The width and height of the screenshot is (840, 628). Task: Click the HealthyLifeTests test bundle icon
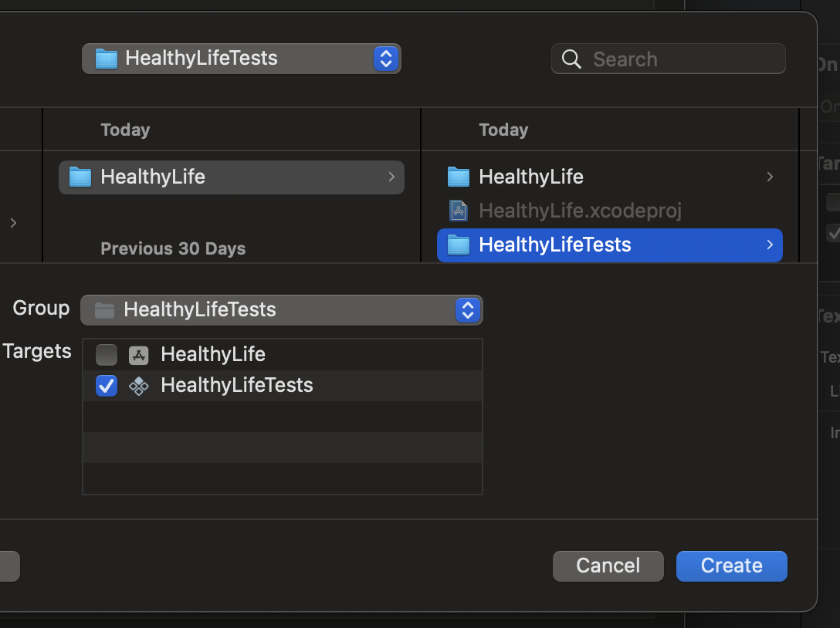click(x=139, y=386)
